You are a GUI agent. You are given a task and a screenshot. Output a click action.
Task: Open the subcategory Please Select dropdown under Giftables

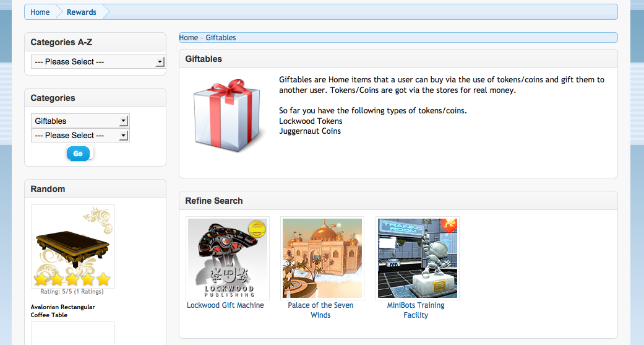click(x=80, y=135)
